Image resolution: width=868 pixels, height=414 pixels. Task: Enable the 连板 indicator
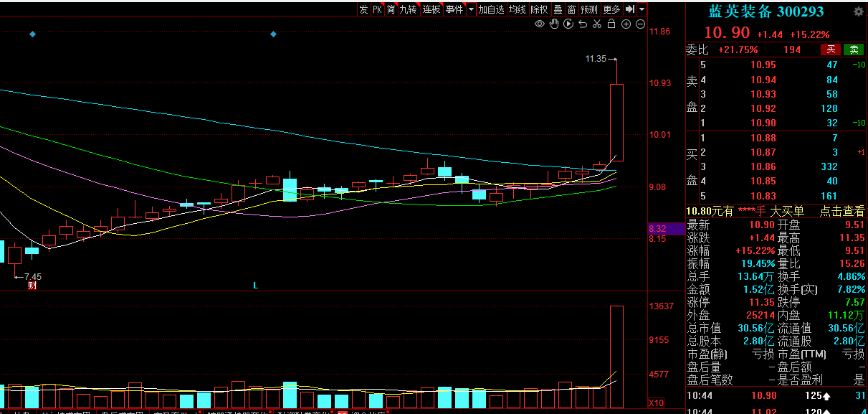pyautogui.click(x=431, y=9)
